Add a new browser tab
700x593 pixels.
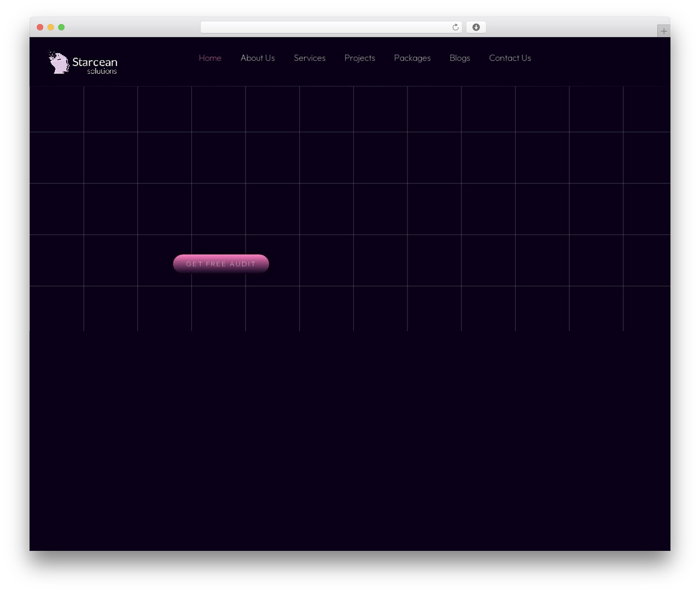663,31
